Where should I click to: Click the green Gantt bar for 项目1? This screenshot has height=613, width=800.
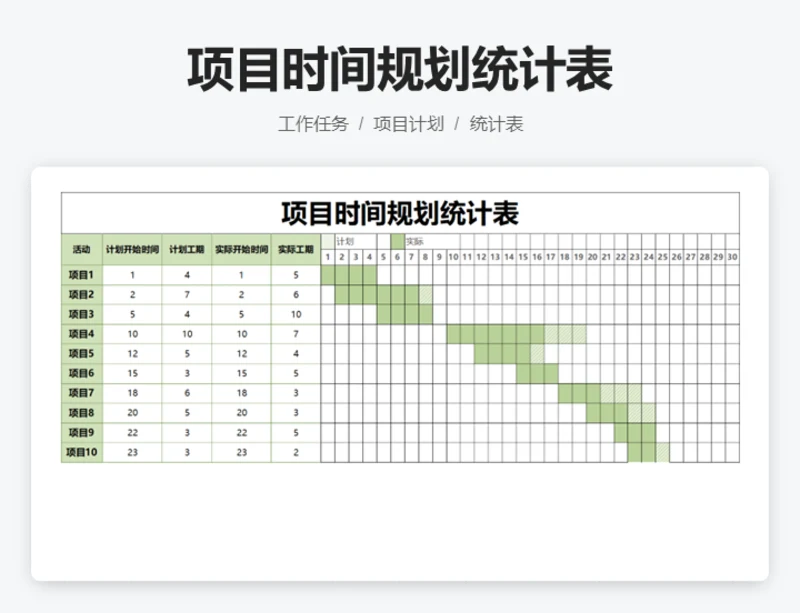349,275
